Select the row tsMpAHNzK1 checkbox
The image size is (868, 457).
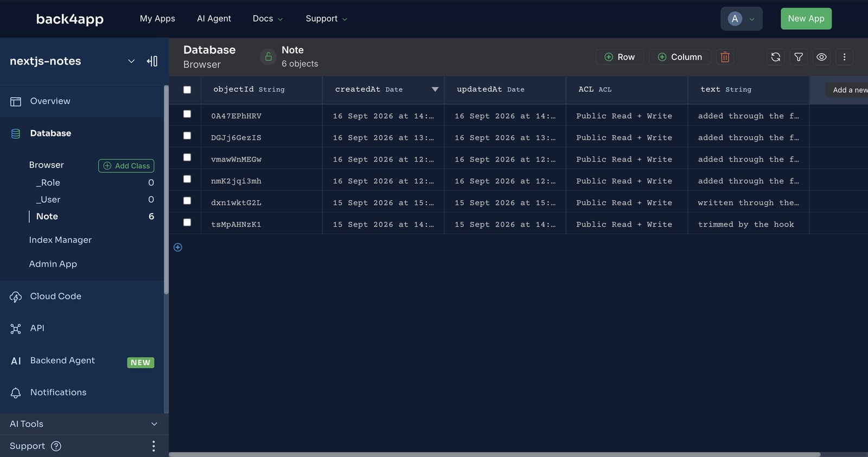[187, 222]
